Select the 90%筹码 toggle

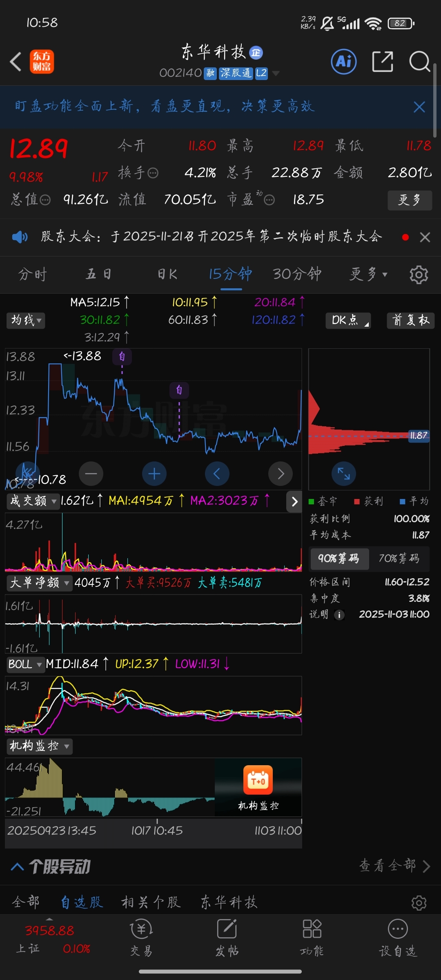tap(339, 559)
